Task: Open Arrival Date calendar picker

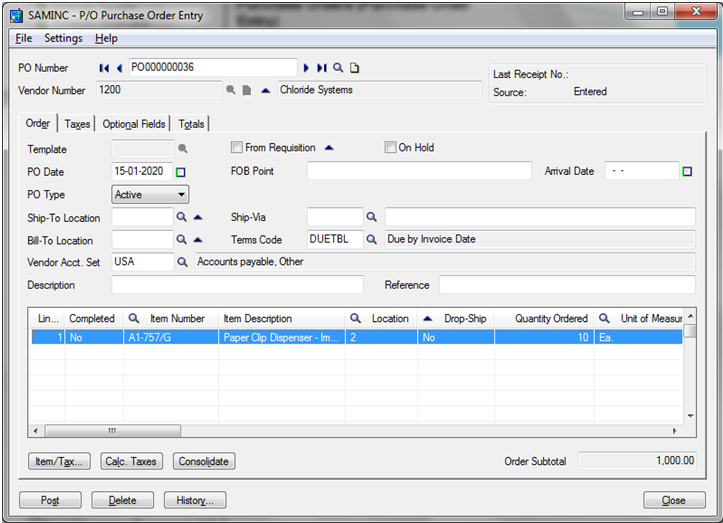Action: click(687, 172)
